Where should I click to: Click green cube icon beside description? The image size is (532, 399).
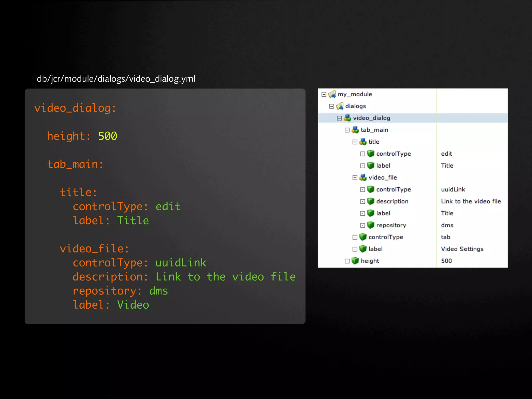(371, 201)
